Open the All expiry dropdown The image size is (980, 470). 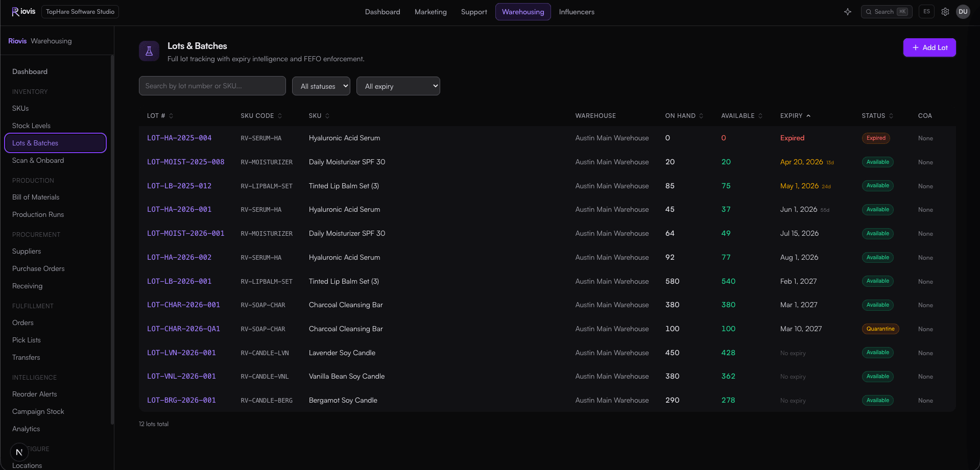(x=398, y=86)
